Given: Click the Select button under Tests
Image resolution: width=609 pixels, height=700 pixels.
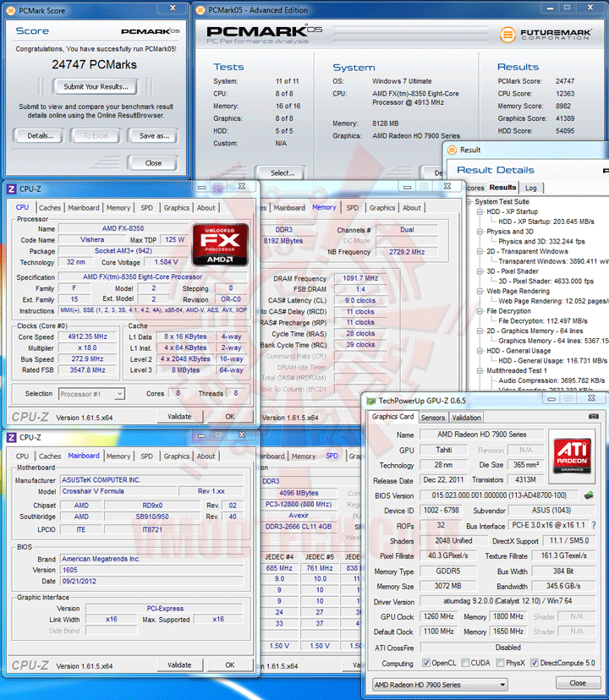Looking at the screenshot, I should click(282, 172).
